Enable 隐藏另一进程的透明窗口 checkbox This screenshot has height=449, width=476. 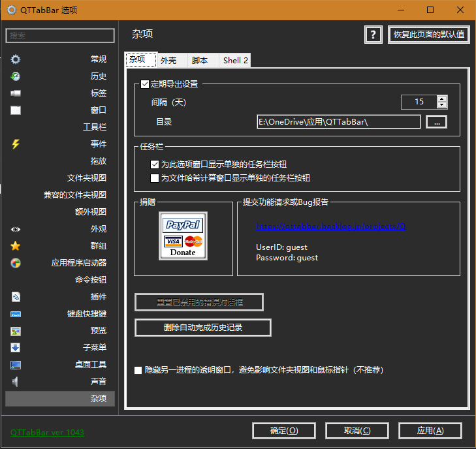138,370
